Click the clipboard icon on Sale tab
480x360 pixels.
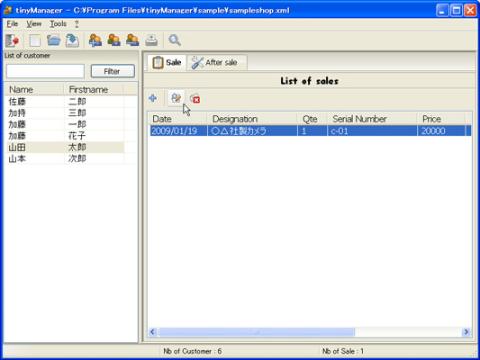click(158, 62)
